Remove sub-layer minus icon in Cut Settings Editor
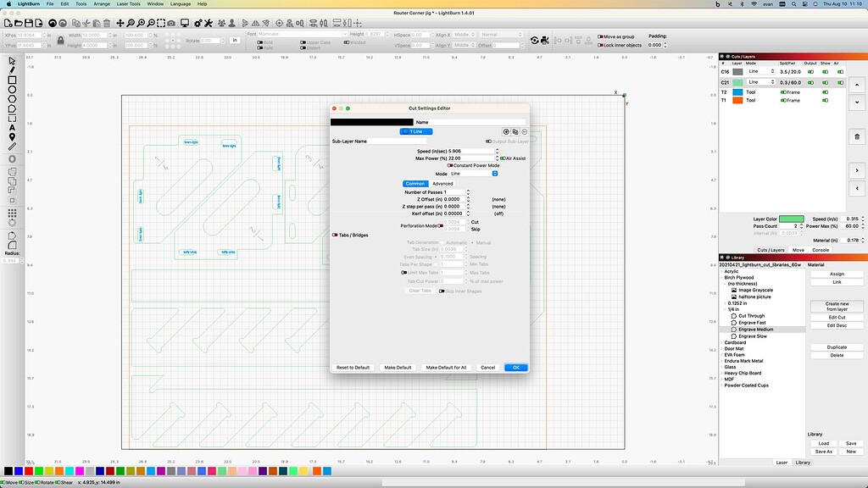The image size is (868, 488). [x=524, y=131]
